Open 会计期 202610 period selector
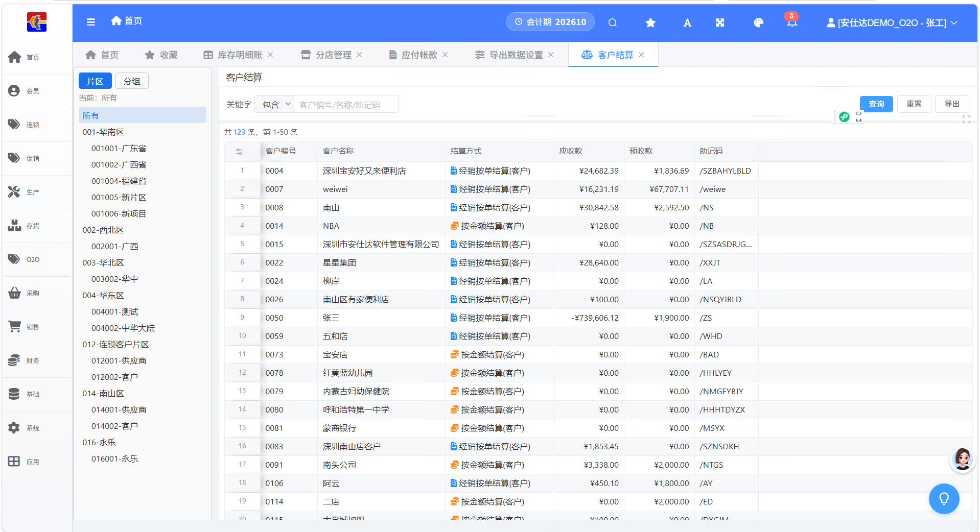 (550, 22)
